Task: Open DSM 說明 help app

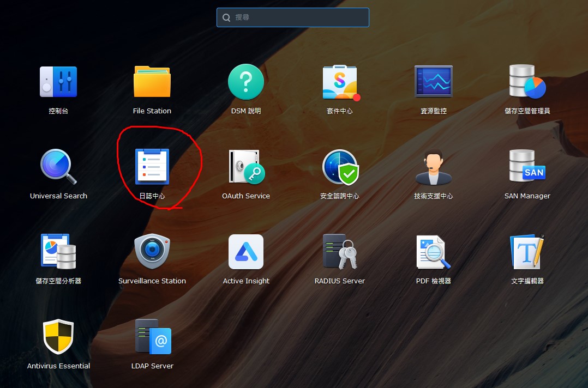Action: 246,82
